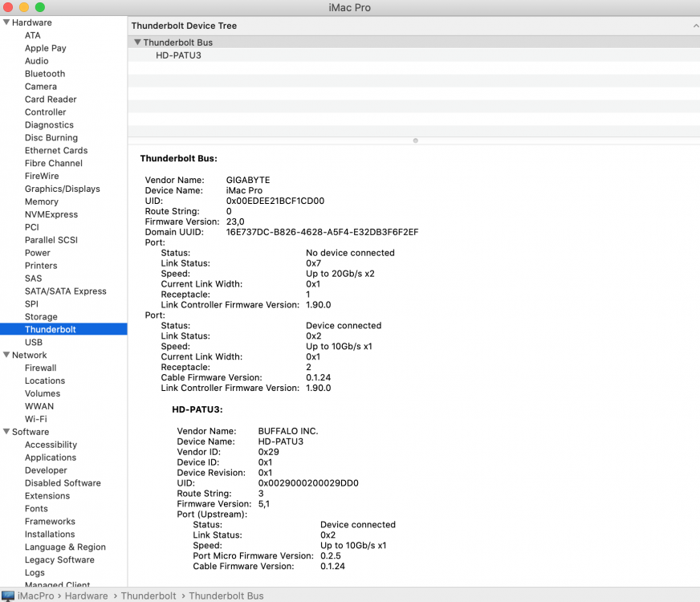This screenshot has width=700, height=602.
Task: Show Installations information
Action: click(x=50, y=534)
